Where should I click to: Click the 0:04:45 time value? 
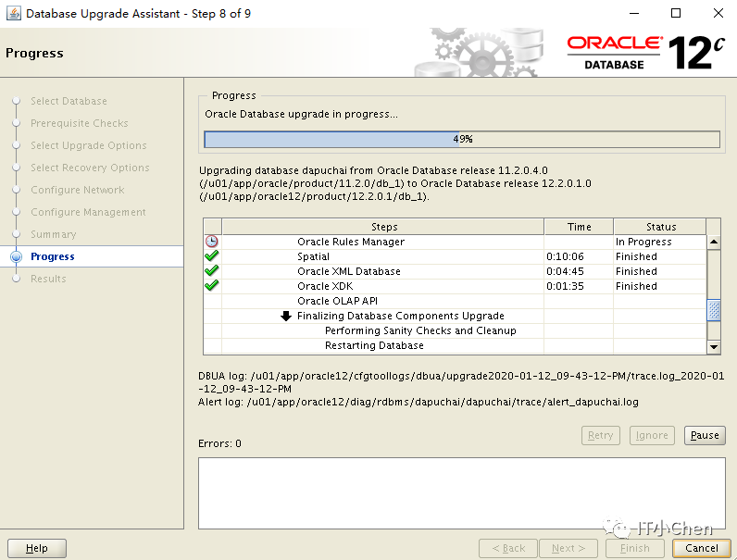click(565, 271)
